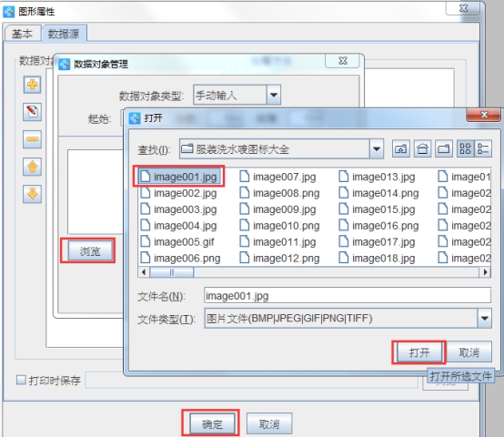Go up one folder level icon
Viewport: 504px width, 438px height.
pos(401,148)
